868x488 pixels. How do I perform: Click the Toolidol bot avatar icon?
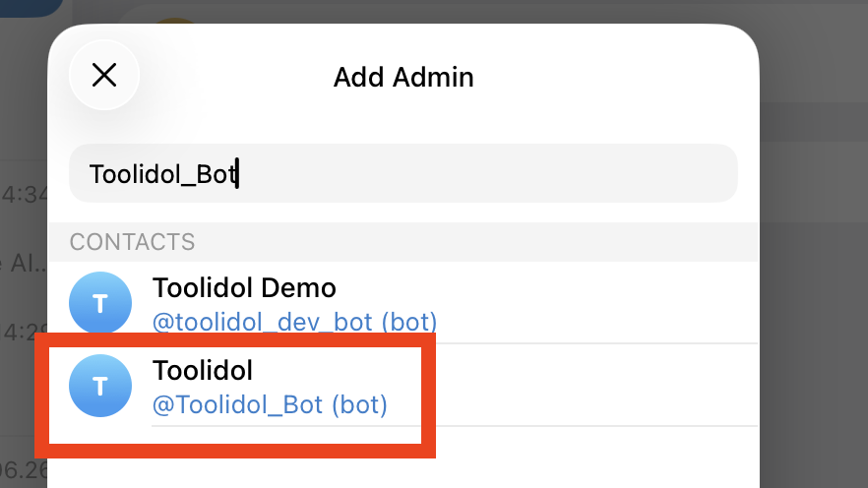pyautogui.click(x=100, y=386)
